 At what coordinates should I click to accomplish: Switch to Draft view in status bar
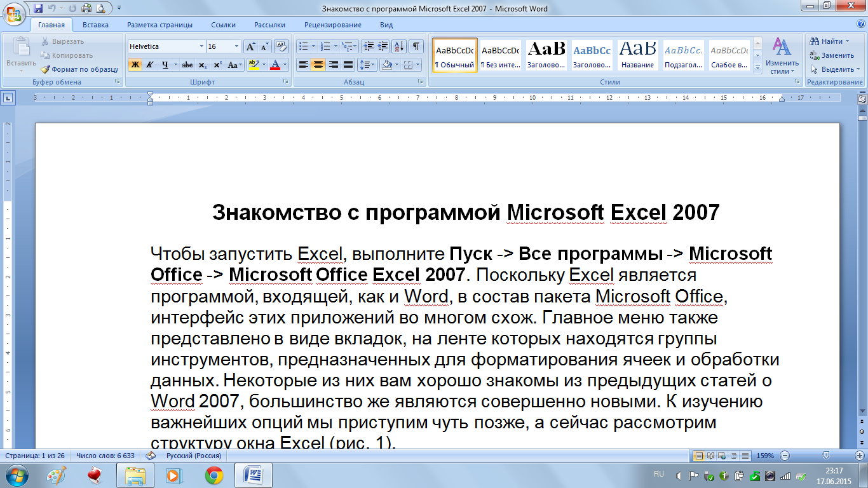(745, 456)
